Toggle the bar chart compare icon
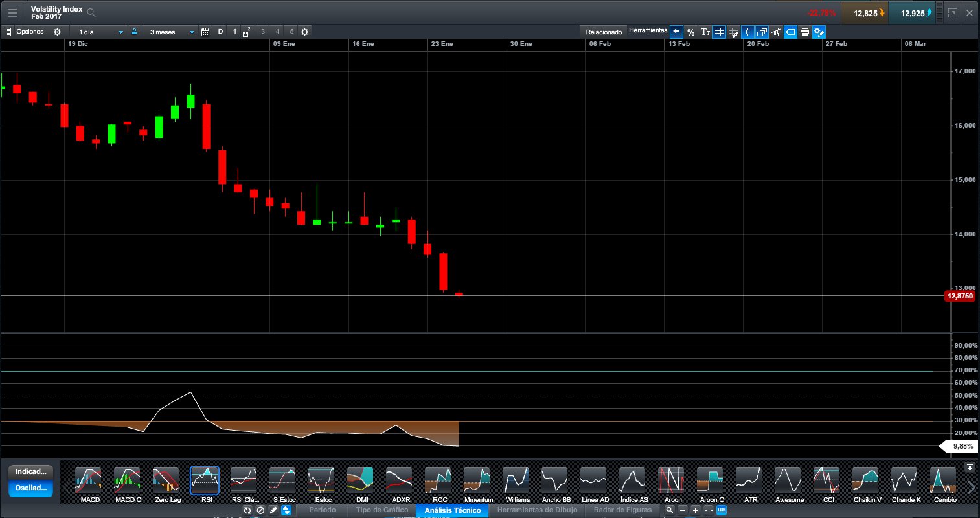This screenshot has height=518, width=980. coord(776,32)
